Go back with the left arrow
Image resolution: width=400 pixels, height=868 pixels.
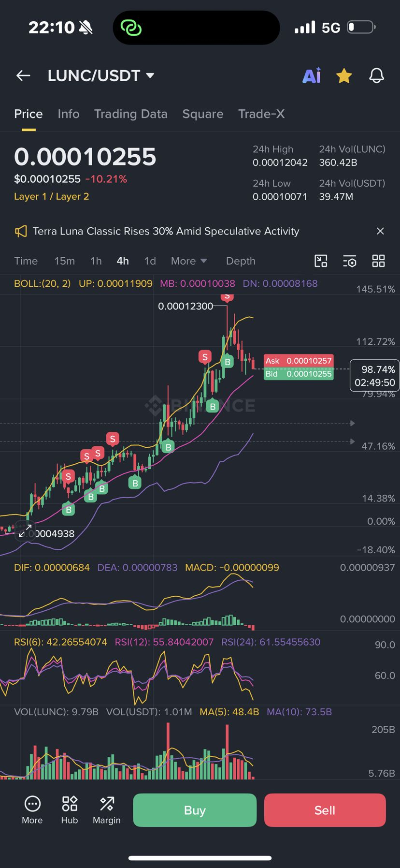(x=23, y=75)
